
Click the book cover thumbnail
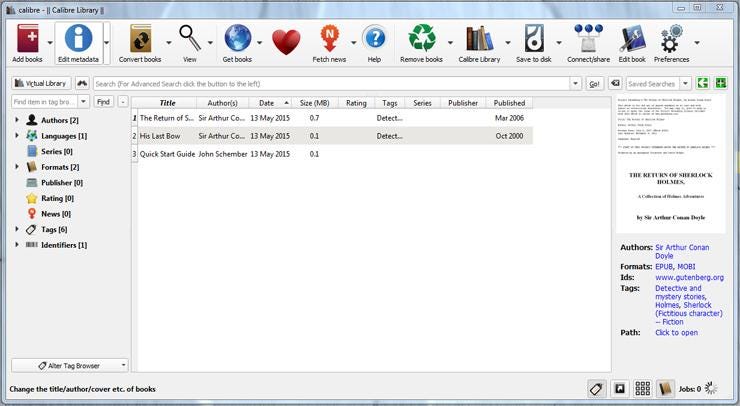click(671, 165)
